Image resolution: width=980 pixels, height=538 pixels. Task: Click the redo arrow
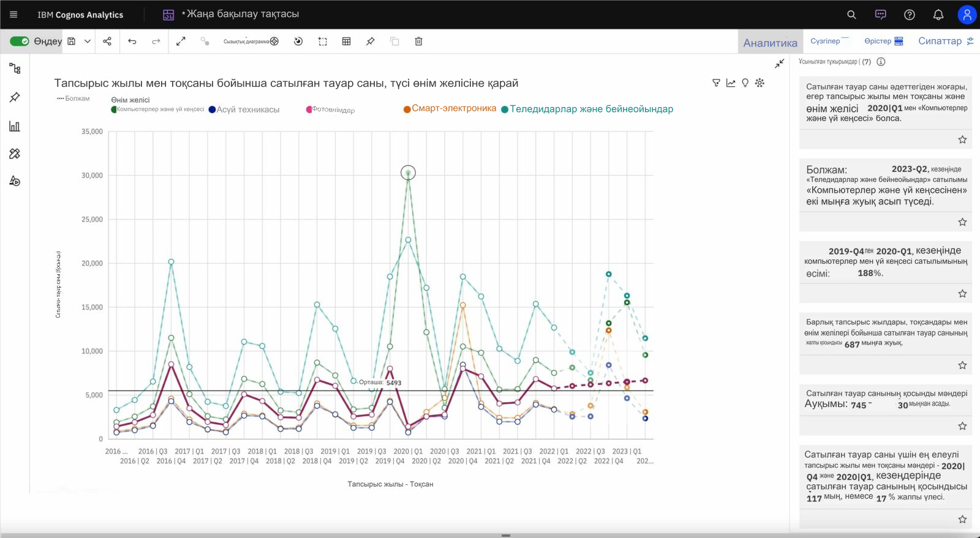pos(156,41)
